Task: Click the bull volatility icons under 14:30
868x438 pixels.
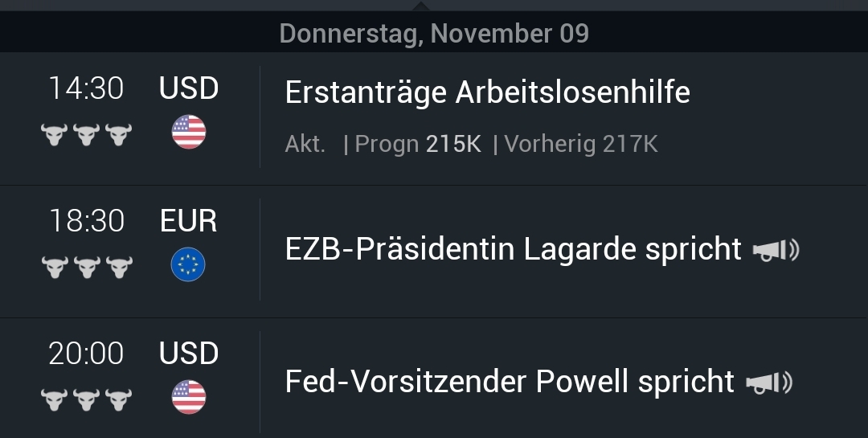Action: click(x=86, y=134)
